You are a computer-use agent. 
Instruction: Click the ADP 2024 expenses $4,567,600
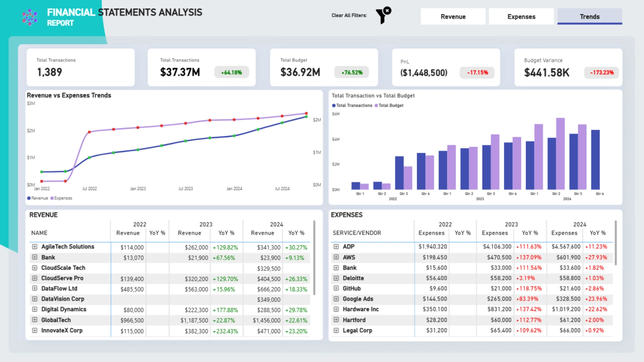coord(566,247)
